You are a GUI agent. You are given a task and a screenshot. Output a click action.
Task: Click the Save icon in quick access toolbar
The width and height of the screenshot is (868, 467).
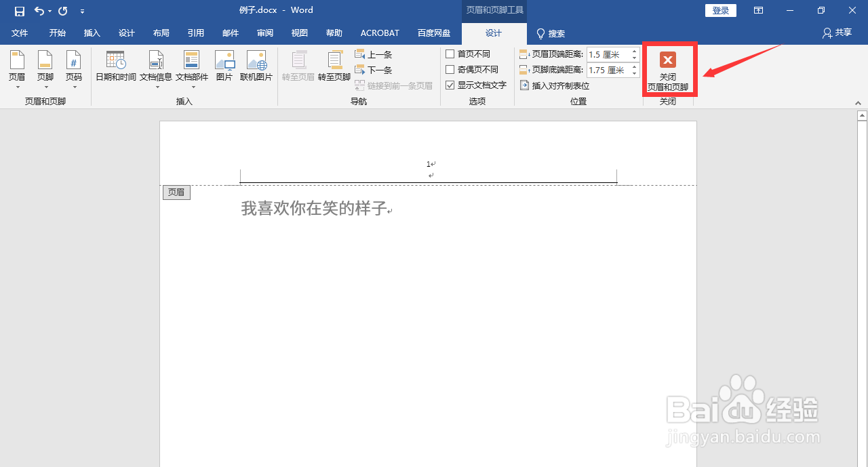click(x=18, y=10)
